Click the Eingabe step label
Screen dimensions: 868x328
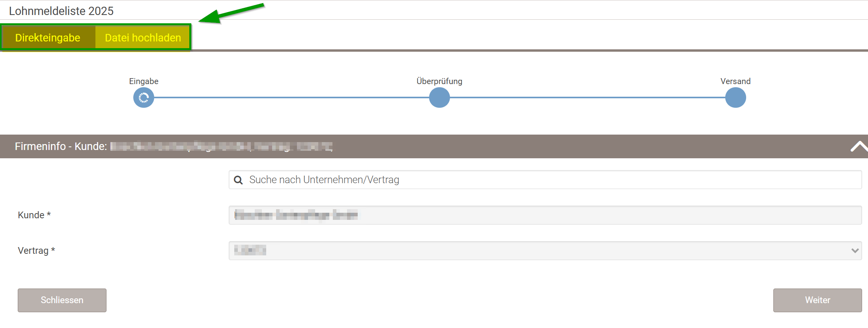(x=144, y=81)
